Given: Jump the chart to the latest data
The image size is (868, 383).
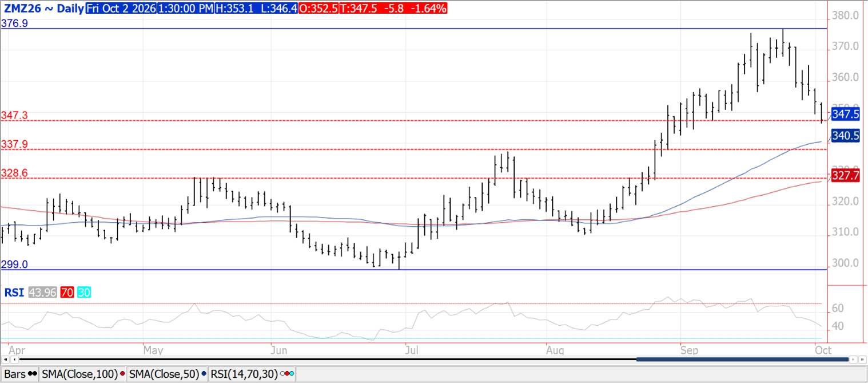Looking at the screenshot, I should click(863, 360).
